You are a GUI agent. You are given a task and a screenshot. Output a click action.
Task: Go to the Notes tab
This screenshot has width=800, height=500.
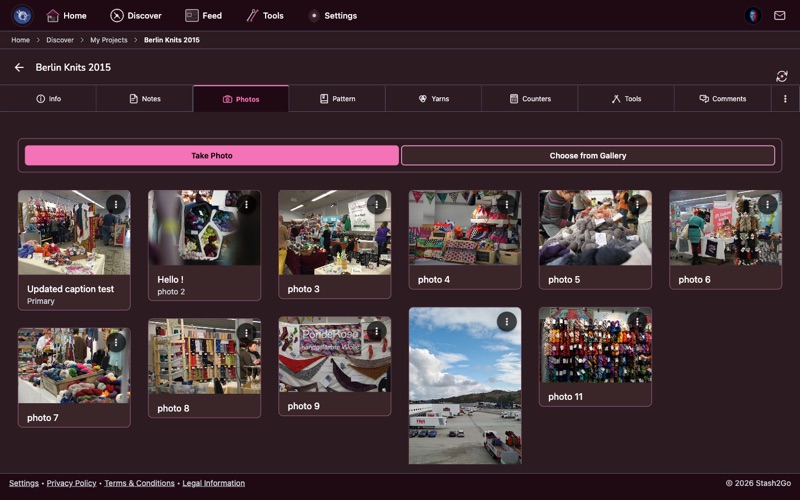click(x=144, y=99)
